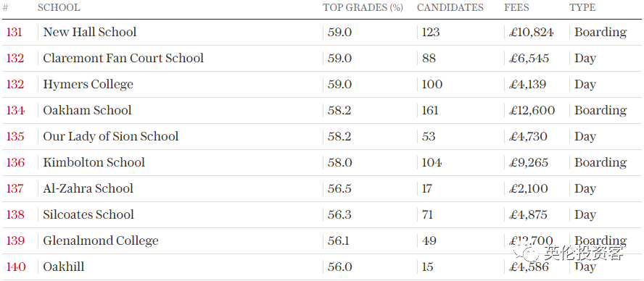Click rank number 140

(x=16, y=267)
